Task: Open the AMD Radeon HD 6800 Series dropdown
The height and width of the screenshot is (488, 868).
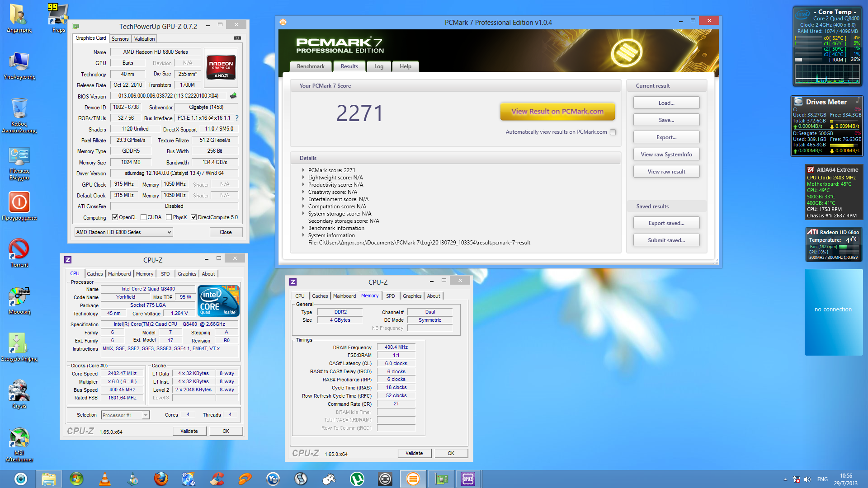Action: 123,232
